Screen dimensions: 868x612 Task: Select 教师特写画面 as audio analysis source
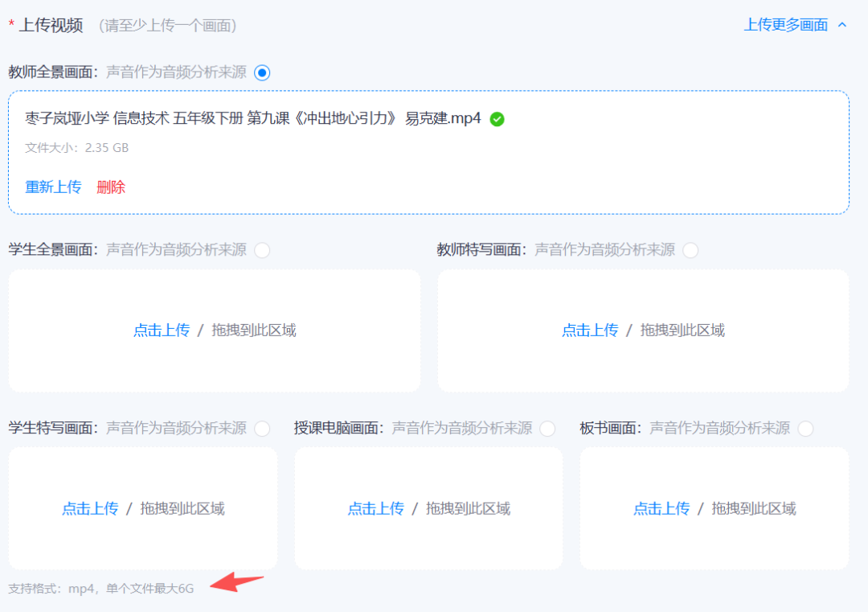pos(691,250)
